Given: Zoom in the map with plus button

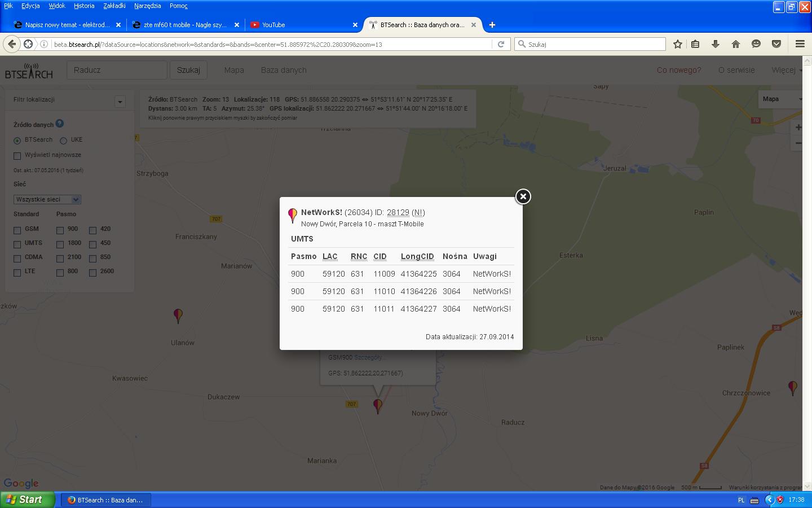Looking at the screenshot, I should tap(798, 128).
